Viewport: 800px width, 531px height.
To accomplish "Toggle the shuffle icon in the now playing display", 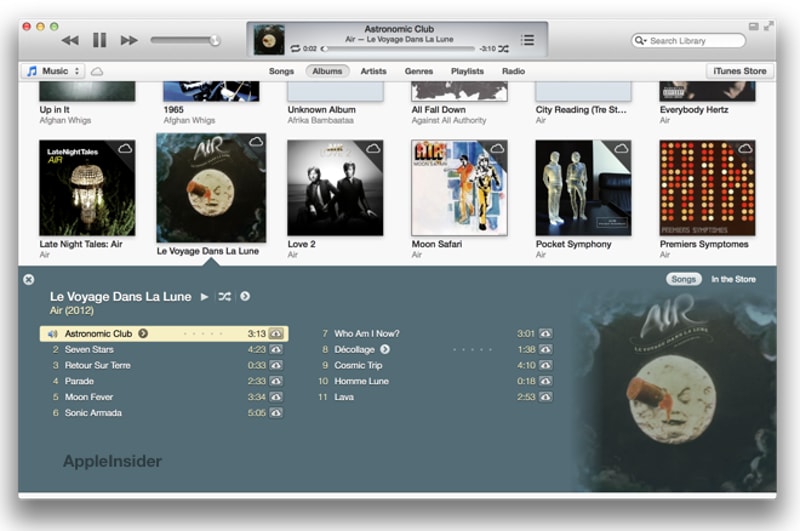I will point(504,49).
